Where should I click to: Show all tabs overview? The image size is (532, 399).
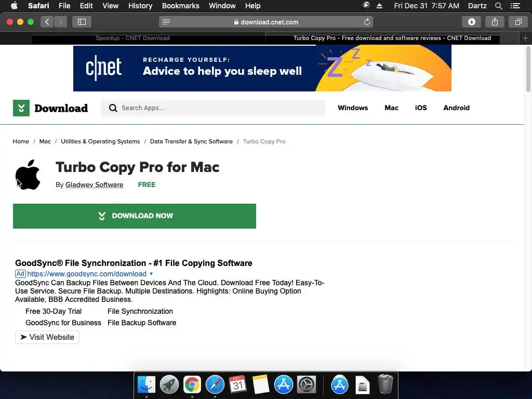click(x=518, y=22)
